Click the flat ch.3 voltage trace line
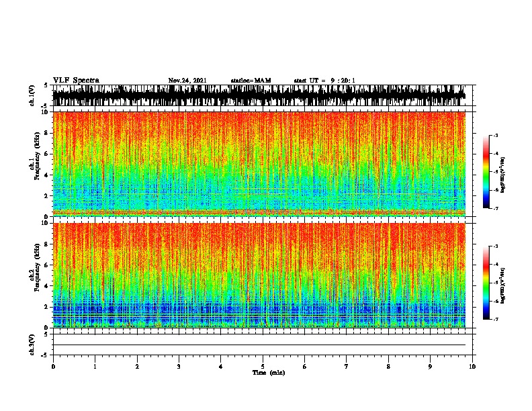The image size is (532, 411). (259, 345)
